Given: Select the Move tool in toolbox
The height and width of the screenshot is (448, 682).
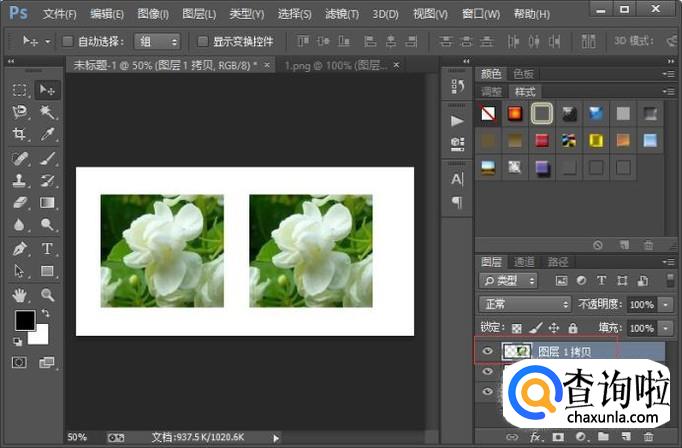Looking at the screenshot, I should coord(47,90).
